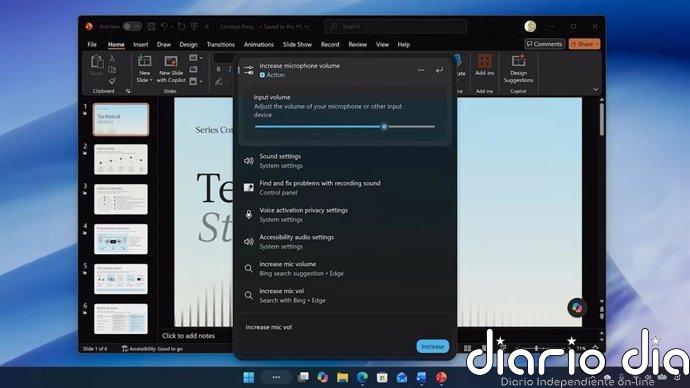Open Find and fix problems with recording sound

click(x=345, y=187)
